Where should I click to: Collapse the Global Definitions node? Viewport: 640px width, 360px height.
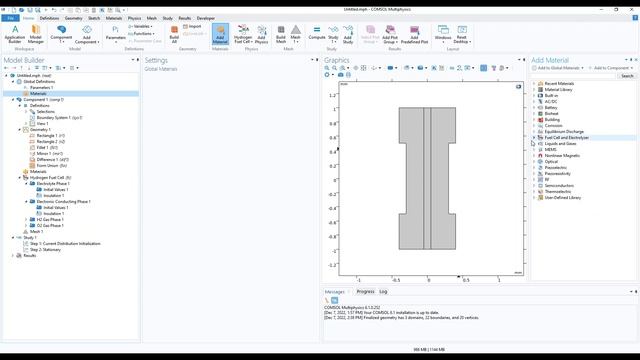13,82
